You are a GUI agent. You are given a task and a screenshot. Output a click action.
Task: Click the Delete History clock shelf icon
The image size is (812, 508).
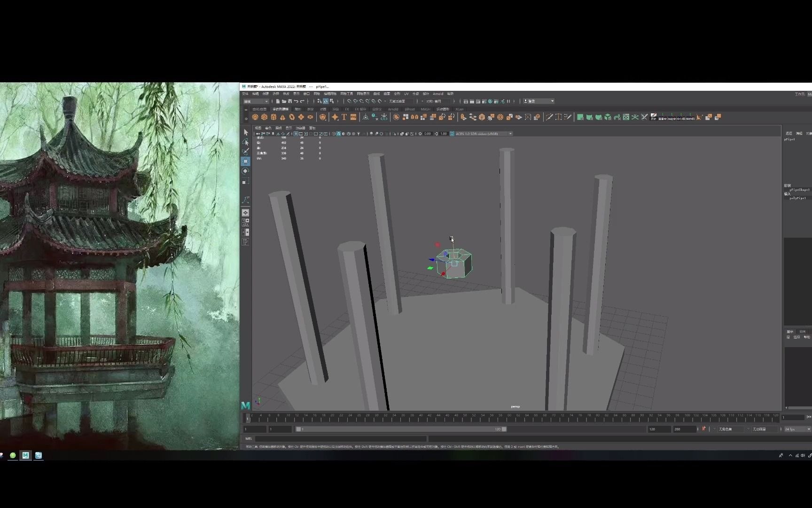point(375,117)
